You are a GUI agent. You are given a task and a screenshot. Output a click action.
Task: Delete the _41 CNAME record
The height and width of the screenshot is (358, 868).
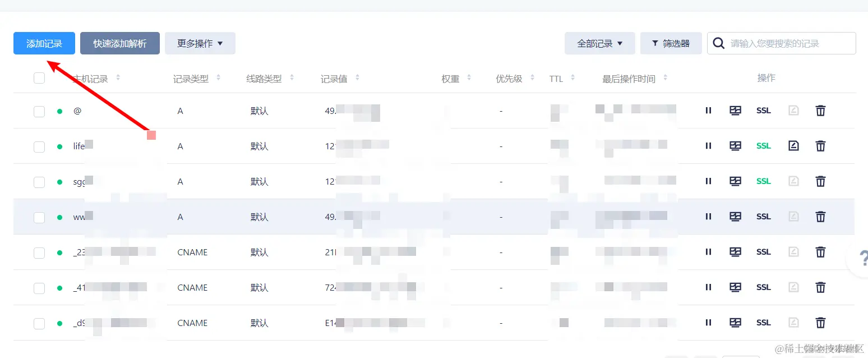tap(820, 287)
